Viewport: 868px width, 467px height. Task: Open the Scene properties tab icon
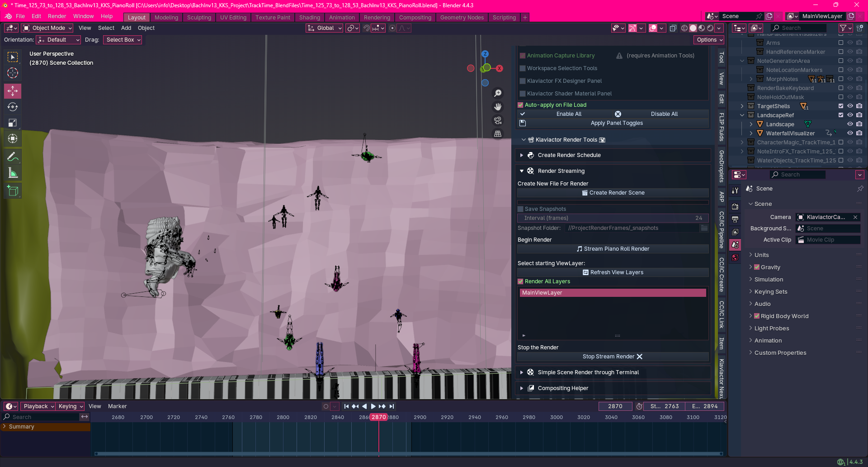click(x=735, y=244)
